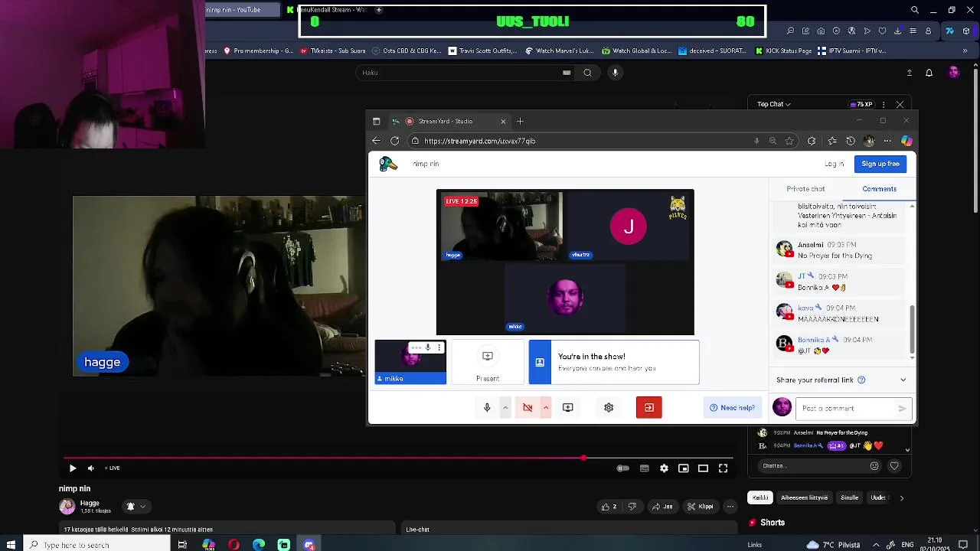This screenshot has height=551, width=980.
Task: Open YouTube create upload icon
Action: click(x=910, y=73)
